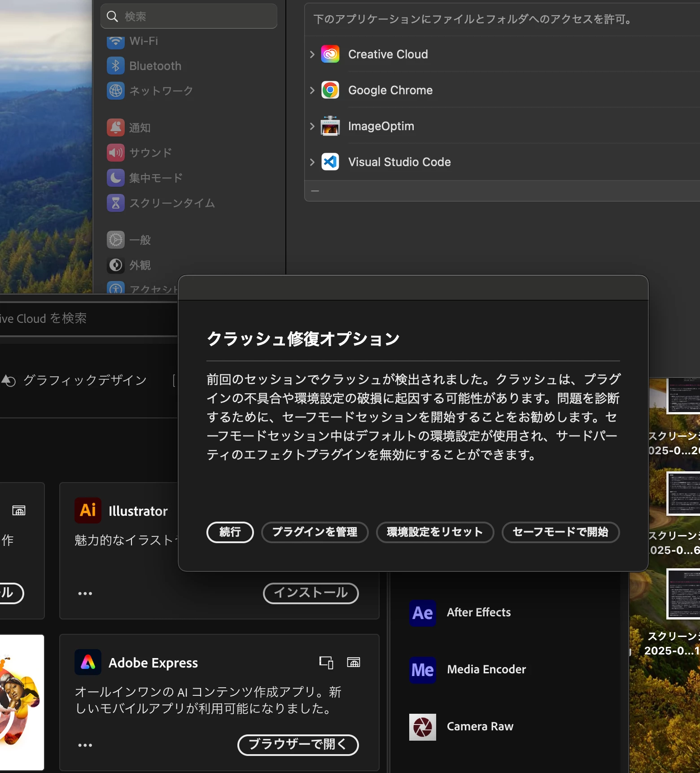
Task: Click the Visual Studio Code name text
Action: tap(399, 162)
